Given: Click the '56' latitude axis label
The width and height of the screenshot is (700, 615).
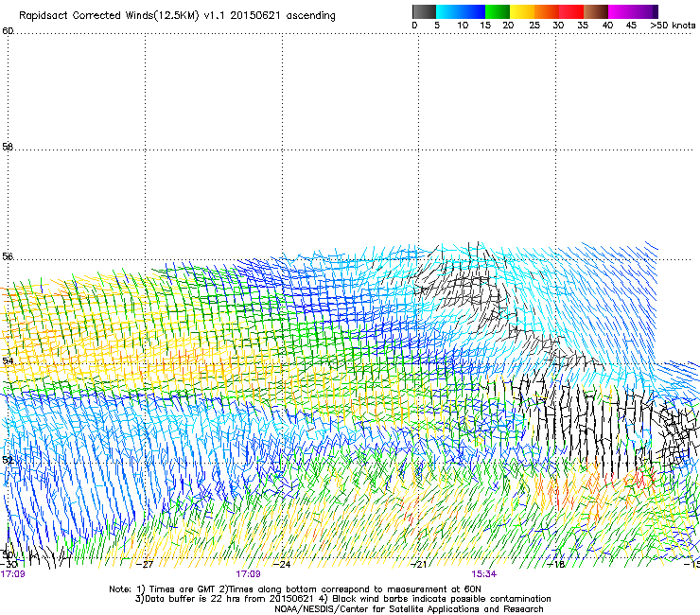Looking at the screenshot, I should coord(8,256).
